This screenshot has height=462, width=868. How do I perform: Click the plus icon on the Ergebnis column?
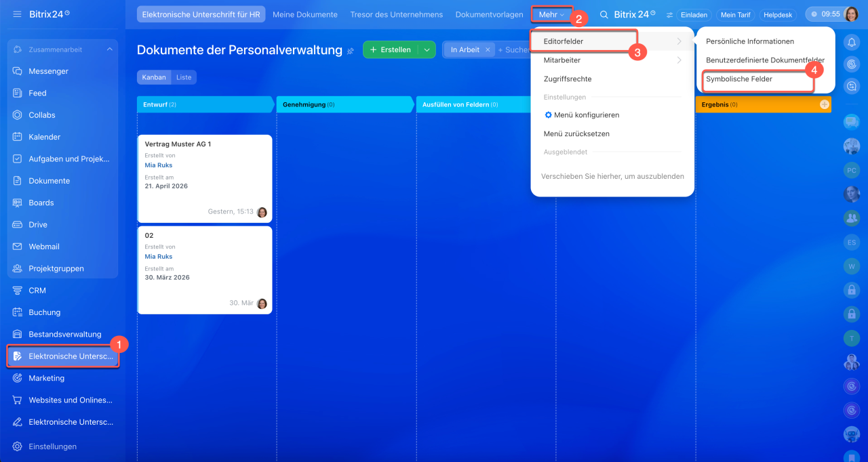(x=825, y=104)
